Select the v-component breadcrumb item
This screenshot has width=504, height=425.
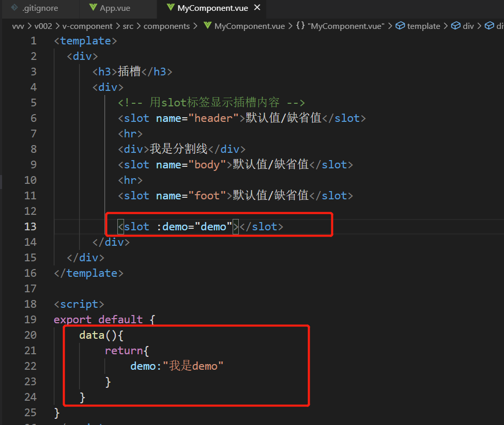(87, 25)
